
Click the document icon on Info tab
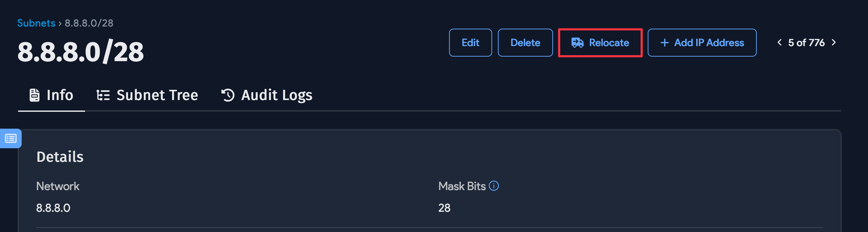coord(34,95)
